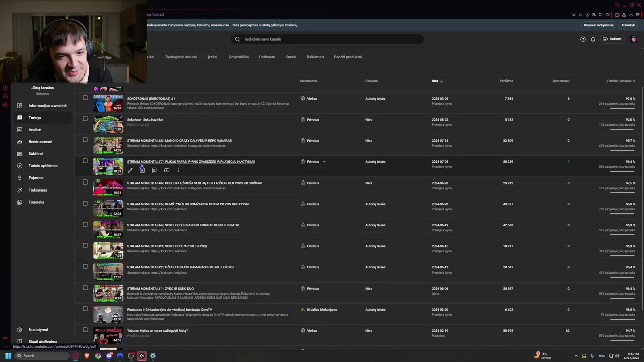Click the edit pencil icon for STREAM MOMENTAI #7
This screenshot has height=362, width=644.
click(130, 170)
